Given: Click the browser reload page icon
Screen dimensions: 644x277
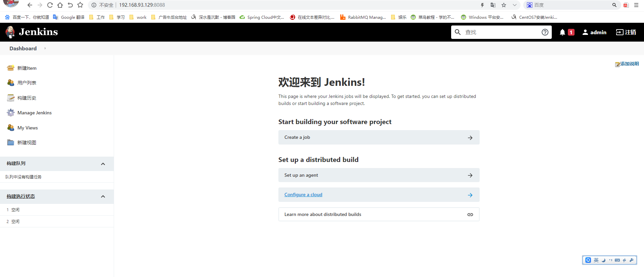Looking at the screenshot, I should point(50,5).
